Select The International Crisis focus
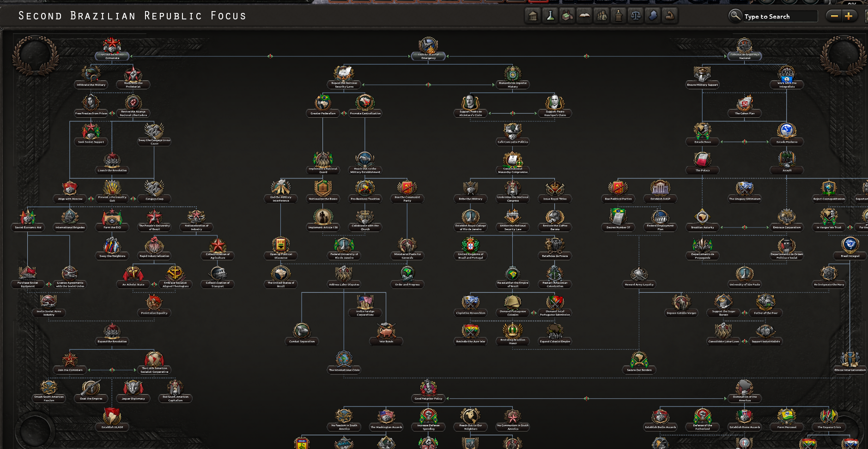Image resolution: width=868 pixels, height=449 pixels. (344, 363)
